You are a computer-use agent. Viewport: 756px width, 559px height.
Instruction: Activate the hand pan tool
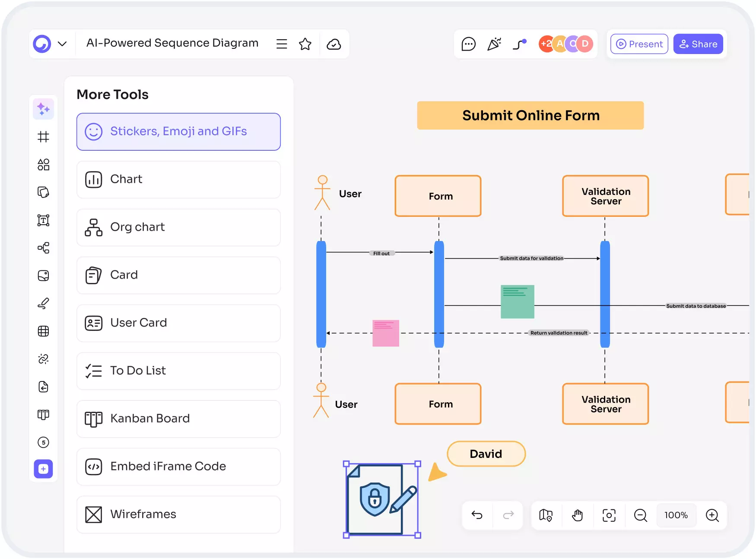point(577,515)
